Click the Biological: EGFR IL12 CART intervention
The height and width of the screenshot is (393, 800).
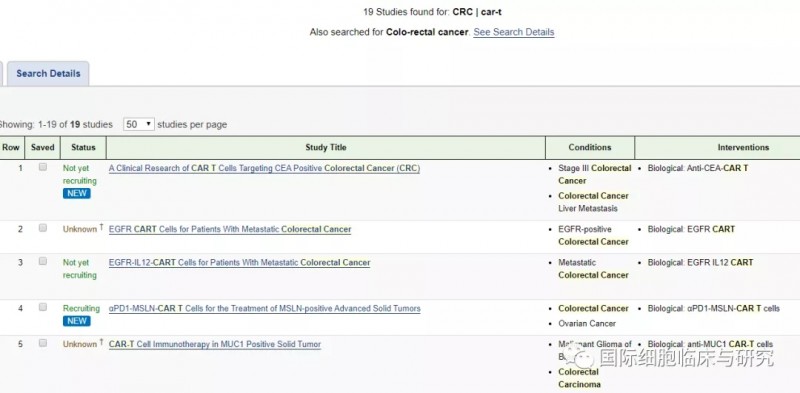701,263
